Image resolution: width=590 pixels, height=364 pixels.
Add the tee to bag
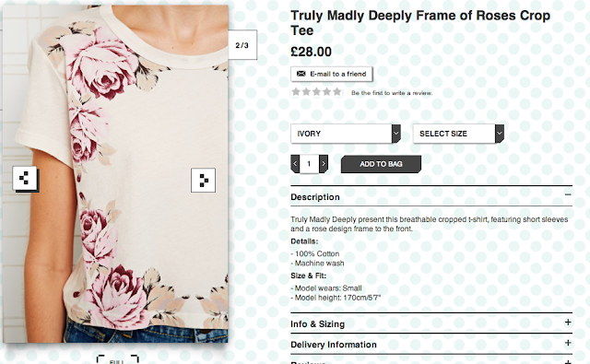pyautogui.click(x=381, y=164)
